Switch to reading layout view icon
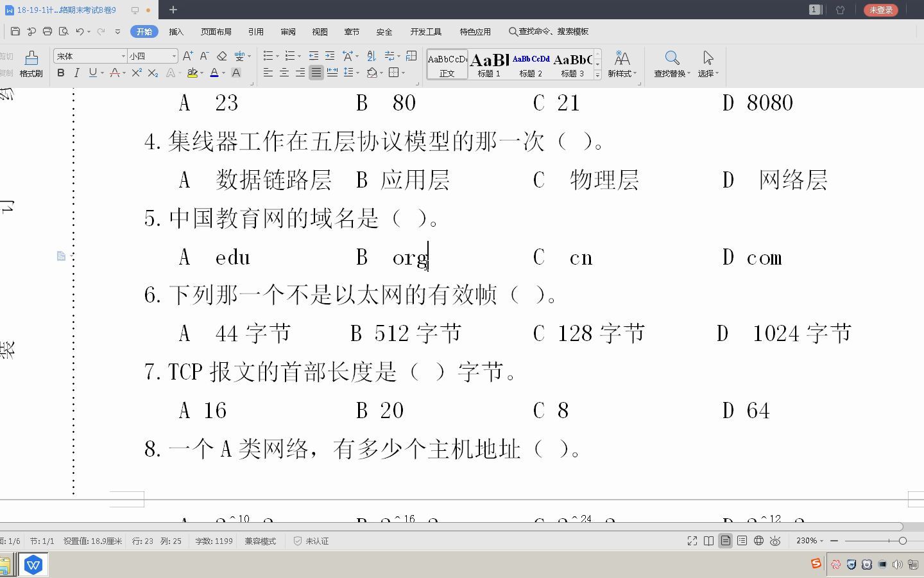The width and height of the screenshot is (924, 578). [x=709, y=541]
